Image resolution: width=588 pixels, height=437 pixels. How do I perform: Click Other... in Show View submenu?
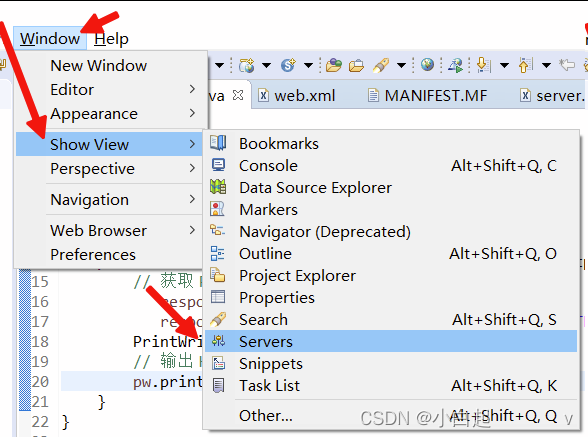point(391,415)
